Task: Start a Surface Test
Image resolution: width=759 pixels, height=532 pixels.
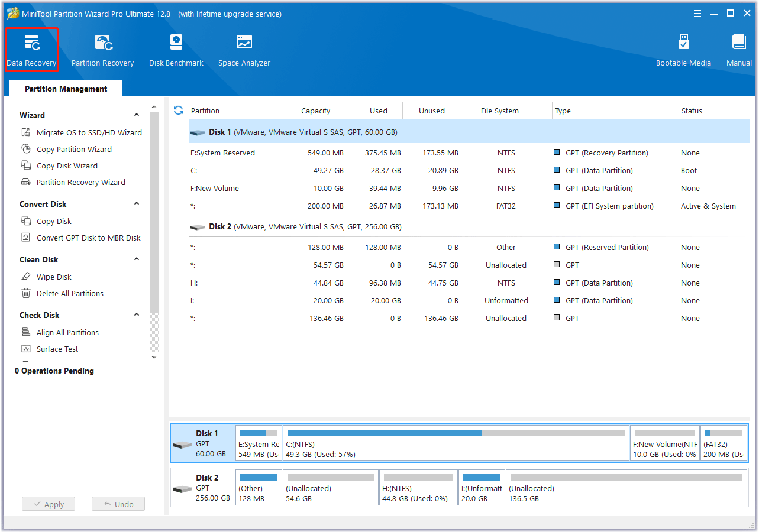Action: [x=57, y=349]
